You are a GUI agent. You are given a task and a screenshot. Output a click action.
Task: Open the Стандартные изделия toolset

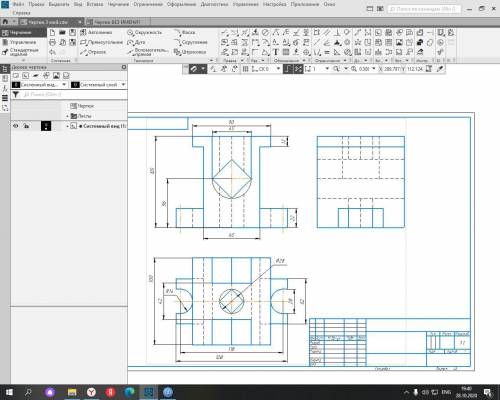pos(23,52)
